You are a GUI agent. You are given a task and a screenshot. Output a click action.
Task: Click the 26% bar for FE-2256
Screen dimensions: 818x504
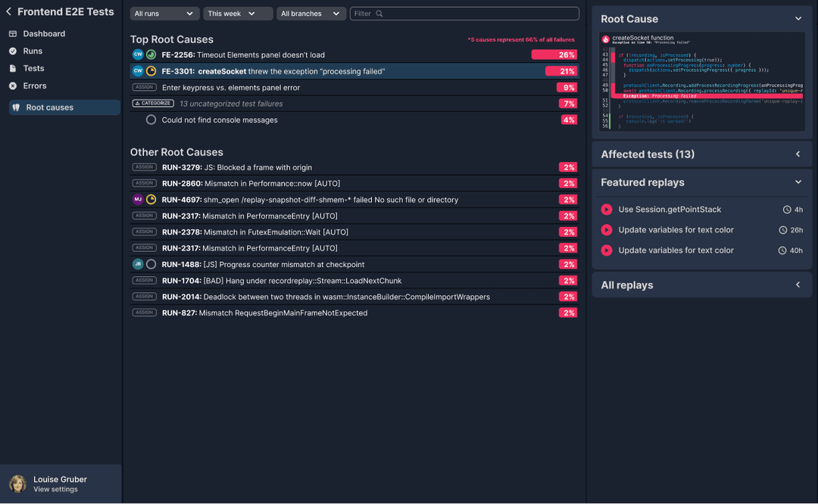coord(554,54)
